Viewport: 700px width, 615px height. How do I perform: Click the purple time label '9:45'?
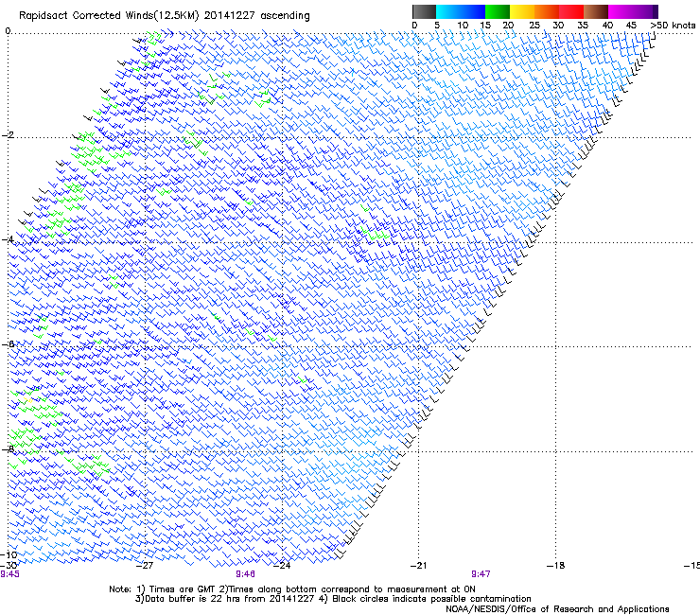tap(9, 574)
